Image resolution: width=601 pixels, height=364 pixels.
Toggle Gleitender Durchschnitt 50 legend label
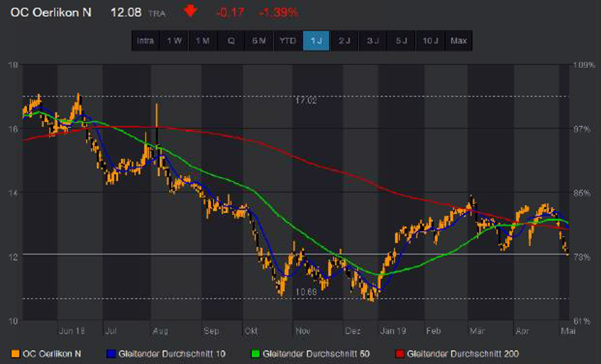pos(316,354)
